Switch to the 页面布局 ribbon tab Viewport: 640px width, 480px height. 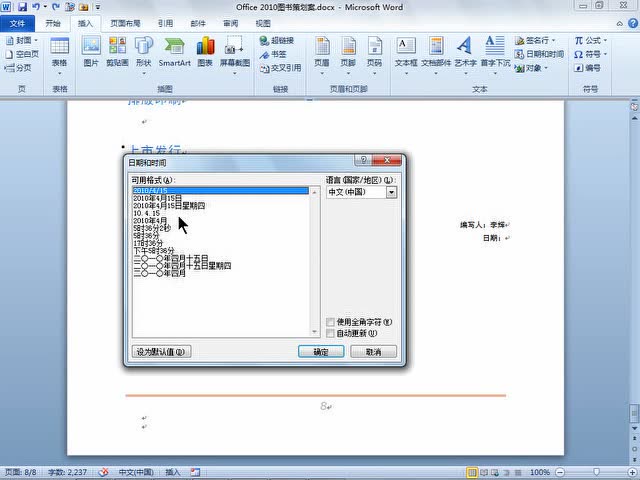pyautogui.click(x=125, y=22)
